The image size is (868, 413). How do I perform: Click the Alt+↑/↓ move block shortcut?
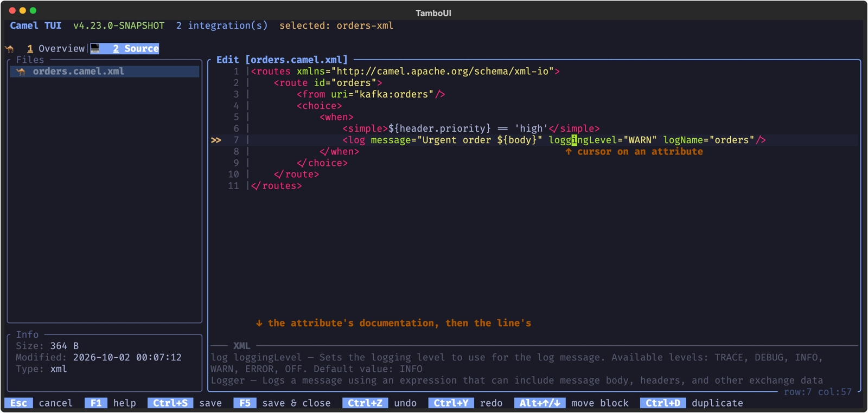pos(571,403)
